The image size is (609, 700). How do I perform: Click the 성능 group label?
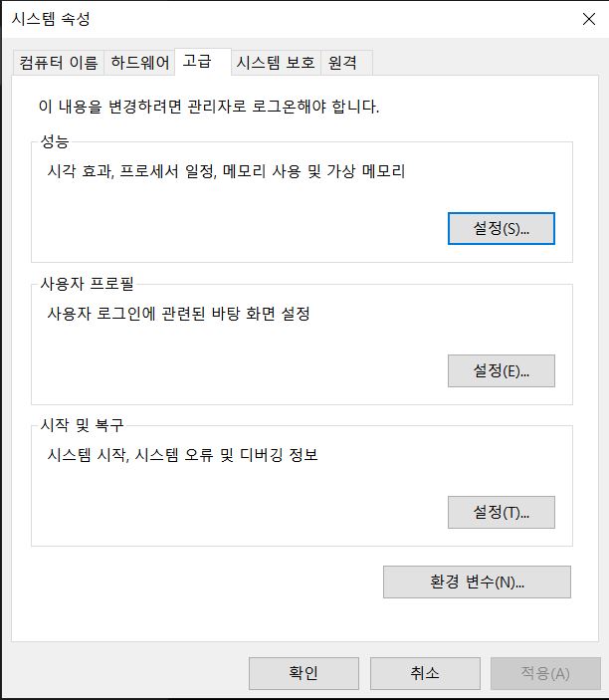click(x=55, y=141)
